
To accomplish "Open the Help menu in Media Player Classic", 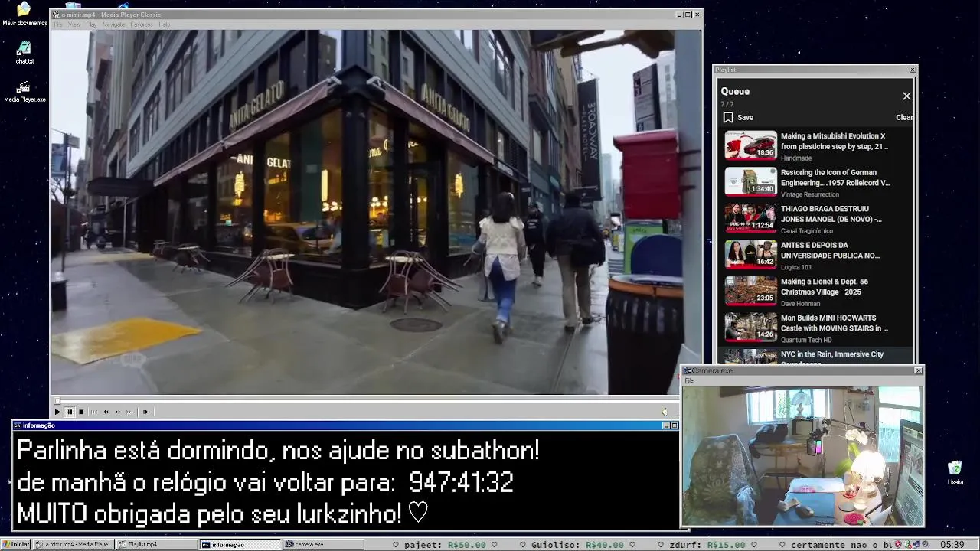I will click(164, 24).
